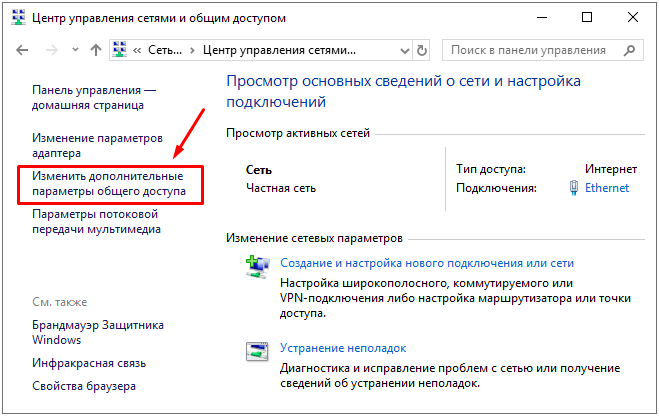
Task: Open the Ethernet connection link
Action: (x=607, y=188)
